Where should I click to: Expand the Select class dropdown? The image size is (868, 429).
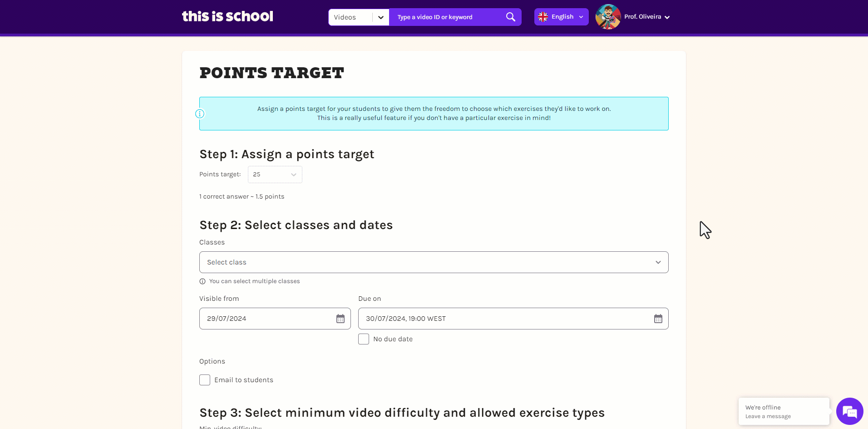click(x=434, y=262)
